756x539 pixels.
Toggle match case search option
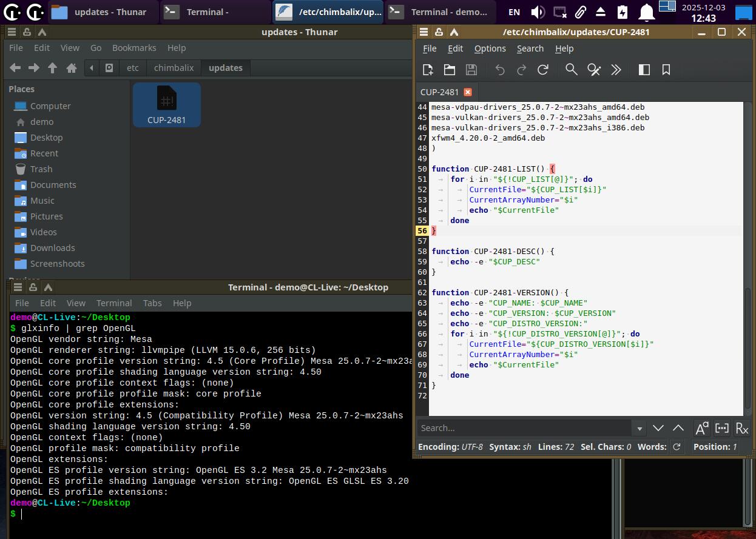tap(701, 428)
